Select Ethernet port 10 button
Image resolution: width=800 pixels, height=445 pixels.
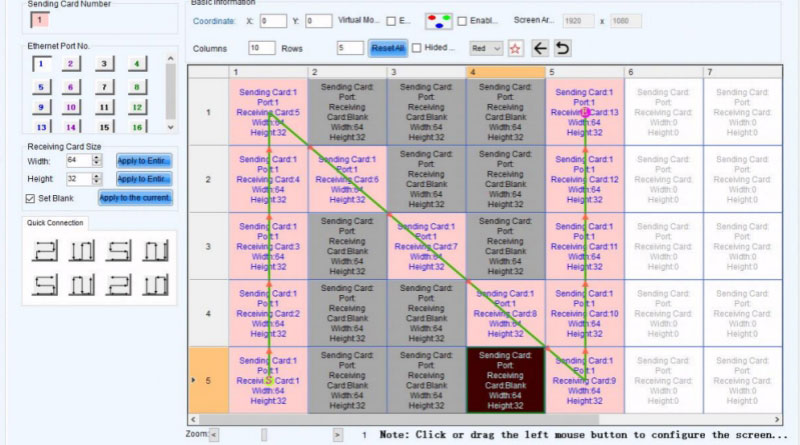[70, 107]
